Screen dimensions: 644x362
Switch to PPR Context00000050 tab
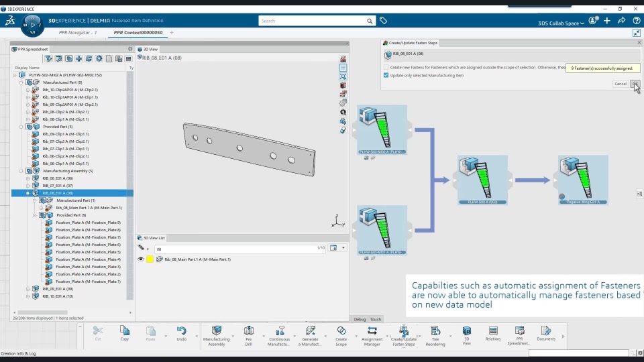pyautogui.click(x=138, y=32)
